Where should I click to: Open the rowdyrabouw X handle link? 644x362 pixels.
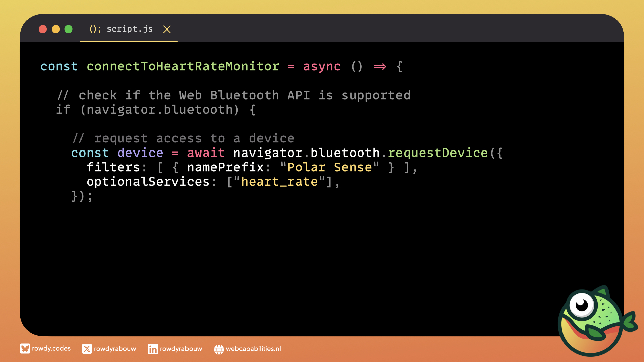[x=115, y=349]
